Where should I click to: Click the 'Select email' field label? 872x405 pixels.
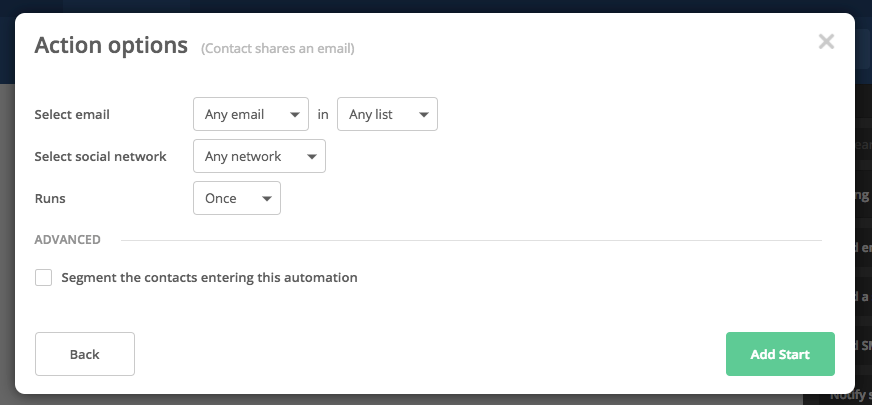pos(72,114)
